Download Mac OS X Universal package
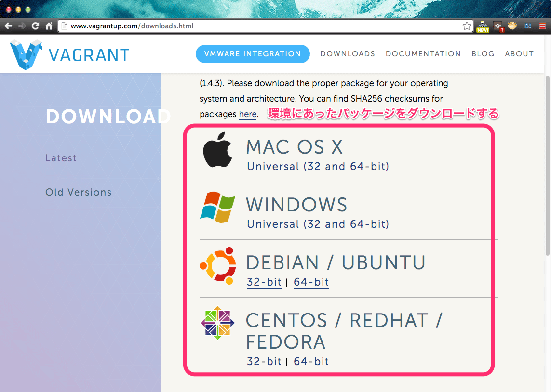 point(318,166)
